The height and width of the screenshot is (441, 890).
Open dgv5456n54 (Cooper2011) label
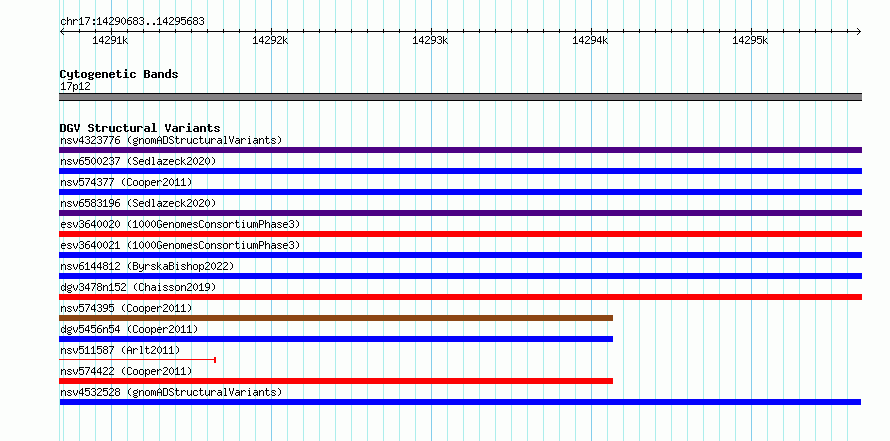point(129,329)
